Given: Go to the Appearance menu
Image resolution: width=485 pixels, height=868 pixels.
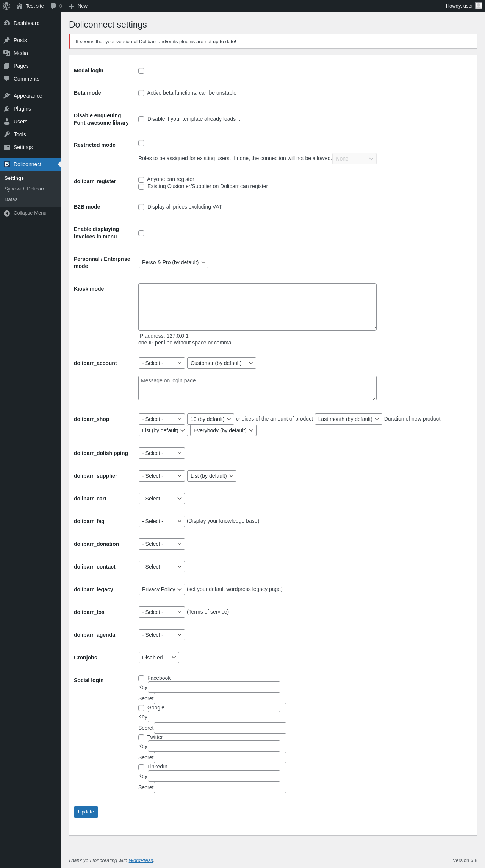Looking at the screenshot, I should (x=28, y=96).
